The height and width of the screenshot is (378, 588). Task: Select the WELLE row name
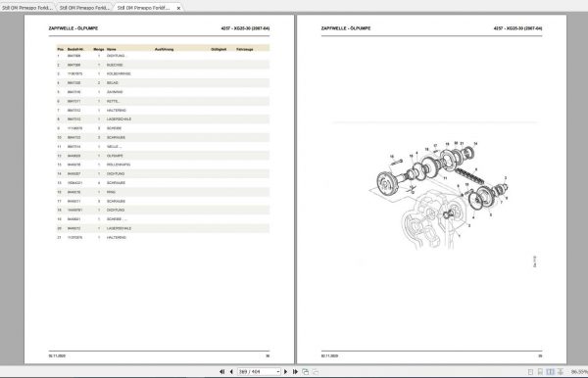114,147
